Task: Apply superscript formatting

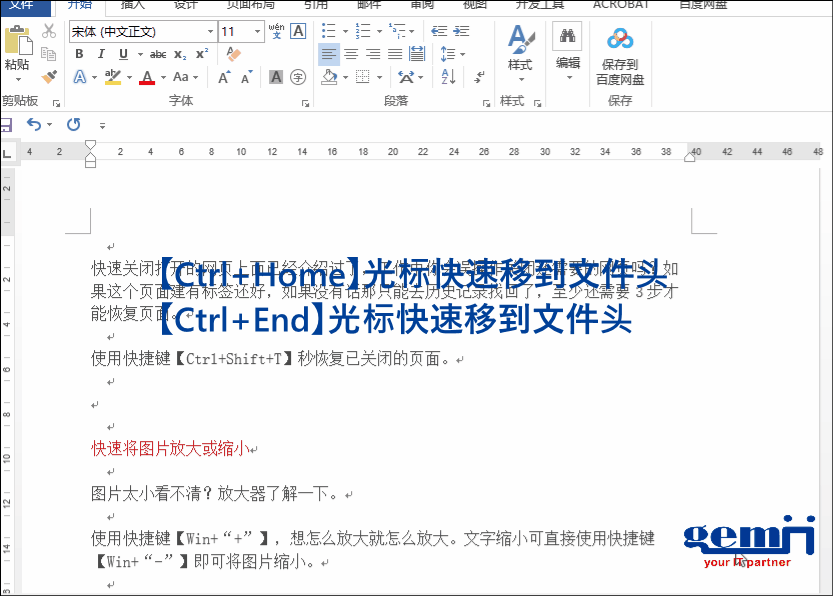Action: pos(204,53)
